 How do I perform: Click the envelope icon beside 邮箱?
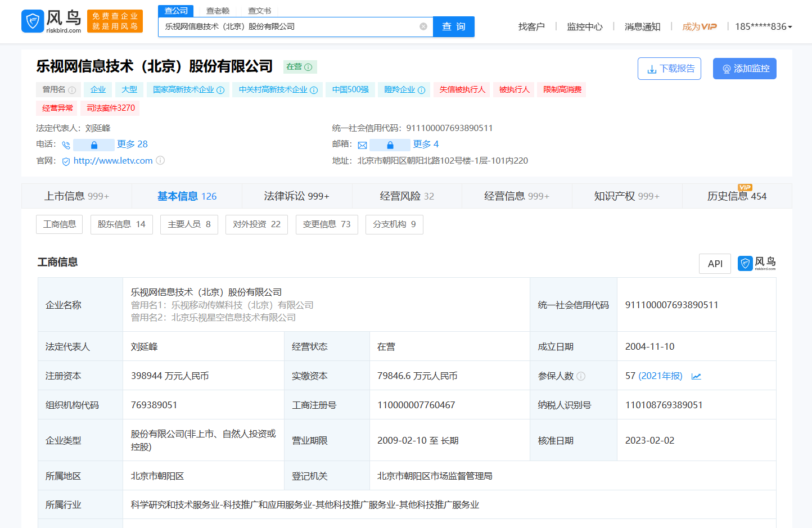pyautogui.click(x=362, y=145)
